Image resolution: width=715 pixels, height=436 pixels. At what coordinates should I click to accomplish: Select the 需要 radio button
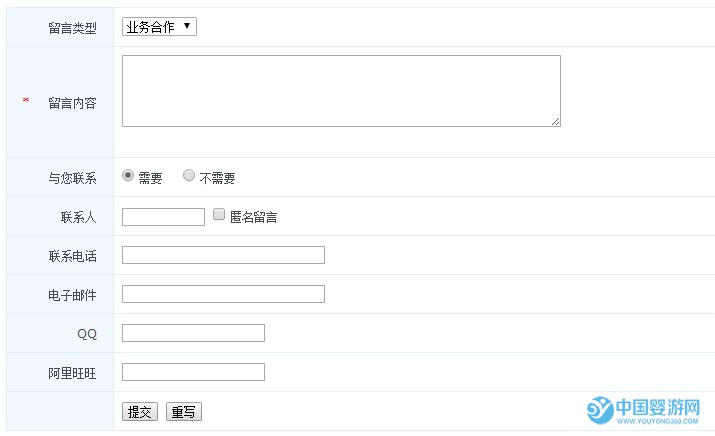click(x=128, y=175)
